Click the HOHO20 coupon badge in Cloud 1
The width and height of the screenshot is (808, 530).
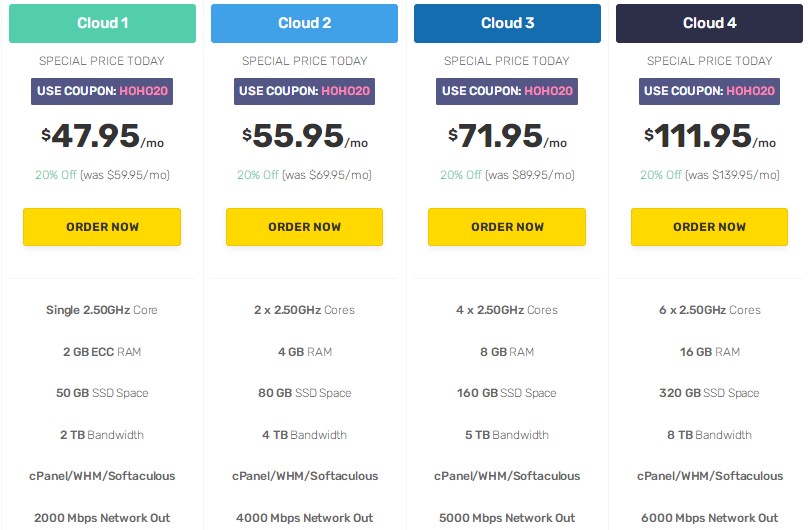coord(102,91)
